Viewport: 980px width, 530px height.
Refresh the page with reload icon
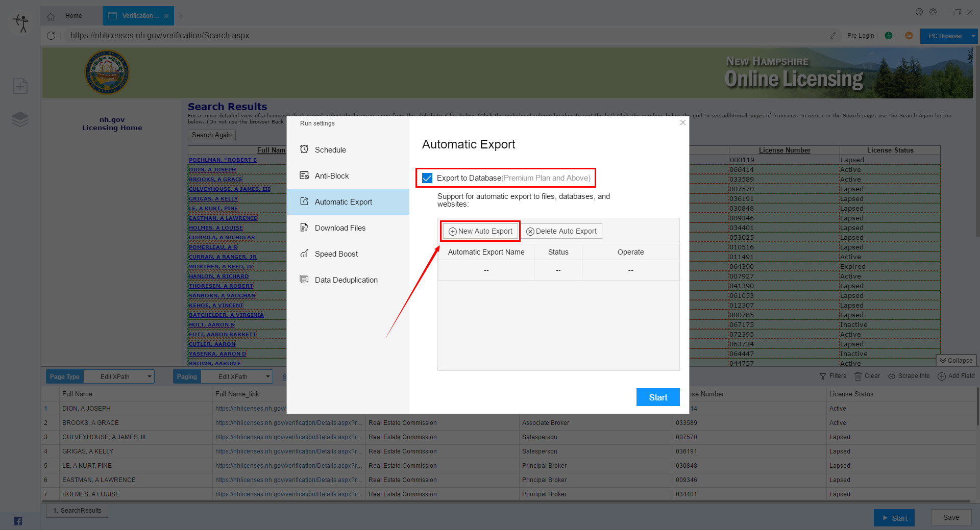click(51, 36)
